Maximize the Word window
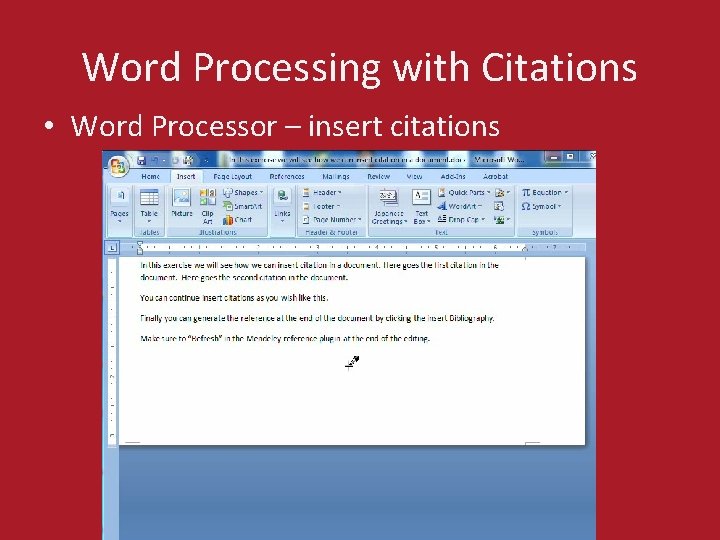The height and width of the screenshot is (540, 720). [570, 157]
